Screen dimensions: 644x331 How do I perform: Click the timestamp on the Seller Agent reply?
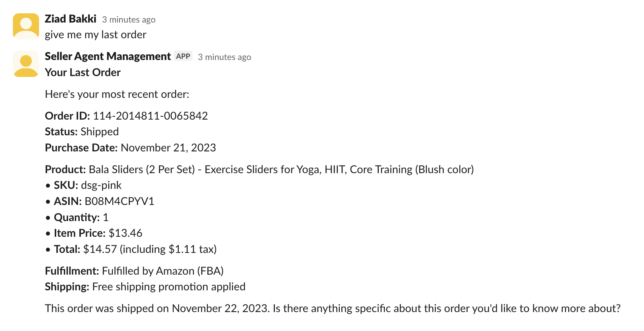tap(224, 57)
